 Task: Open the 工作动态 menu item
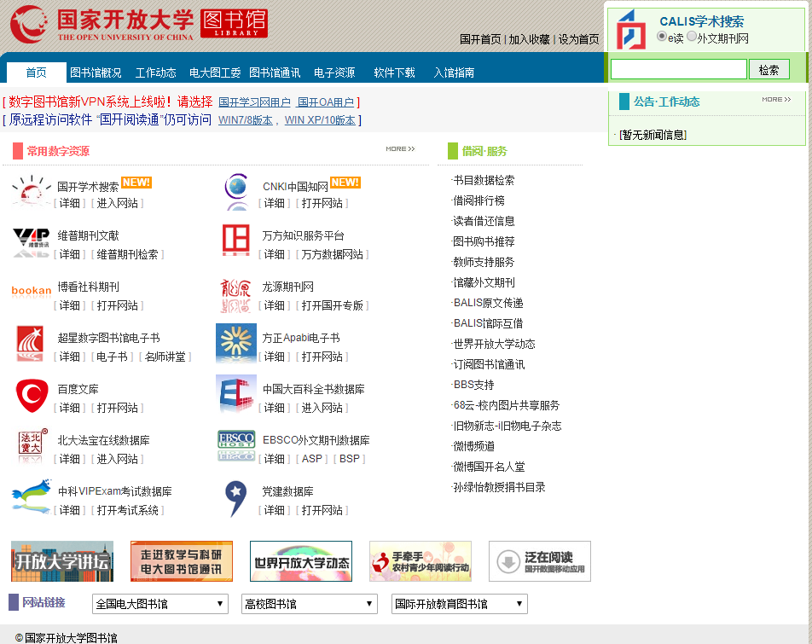point(156,73)
